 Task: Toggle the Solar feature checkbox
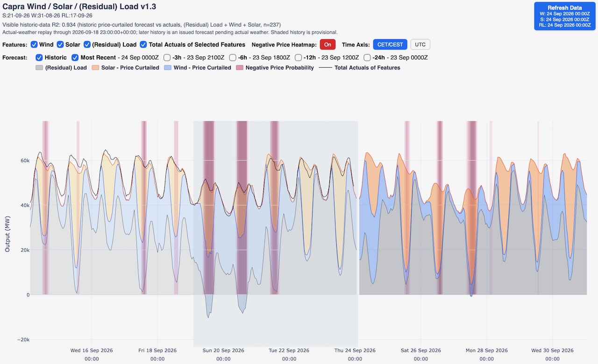[x=61, y=45]
